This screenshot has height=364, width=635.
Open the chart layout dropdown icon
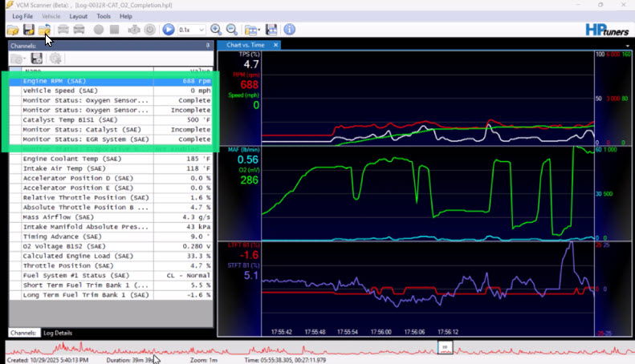252,30
